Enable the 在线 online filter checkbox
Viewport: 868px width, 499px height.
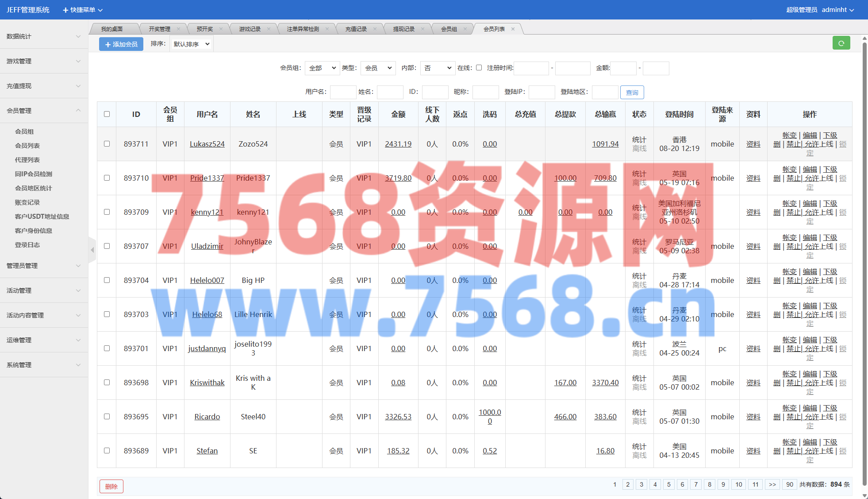pos(479,68)
